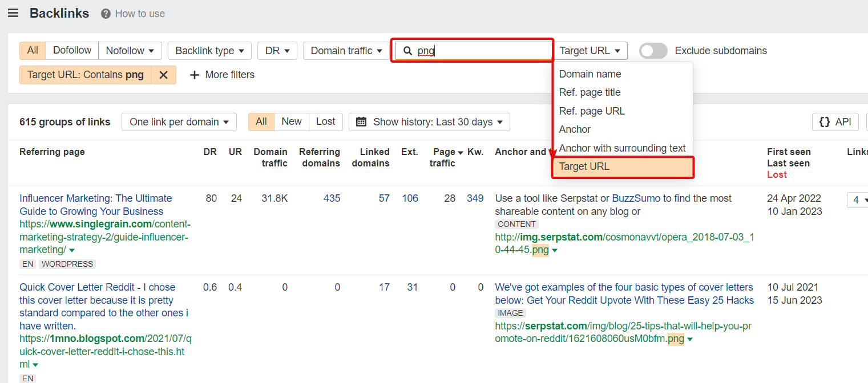Sort by Ext. column header
This screenshot has width=868, height=383.
[x=409, y=152]
